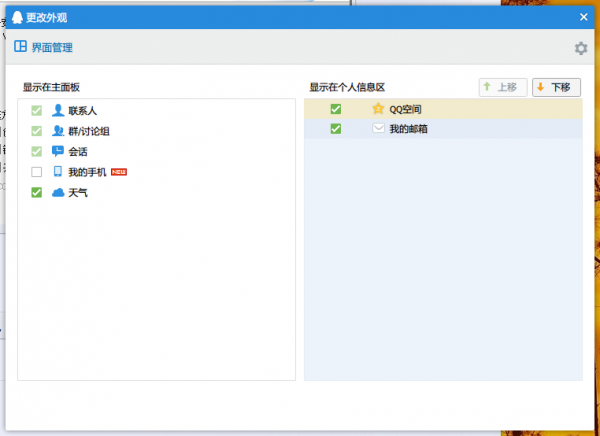600x436 pixels.
Task: Click the 我的手机 phone icon
Action: (58, 172)
